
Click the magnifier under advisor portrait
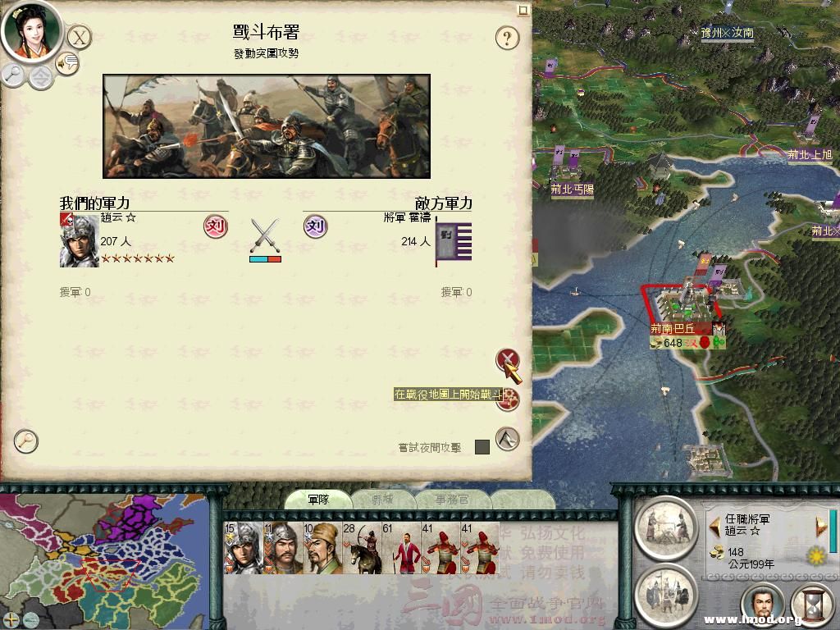13,75
